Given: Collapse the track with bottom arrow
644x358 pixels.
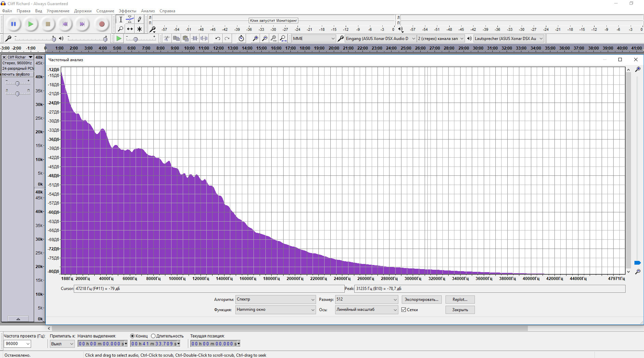Looking at the screenshot, I should point(18,319).
